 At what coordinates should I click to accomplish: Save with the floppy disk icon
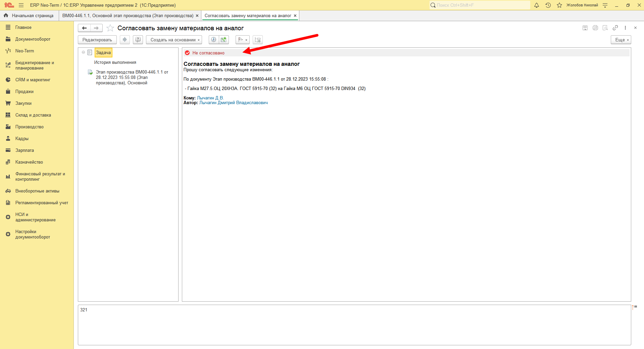click(x=585, y=28)
